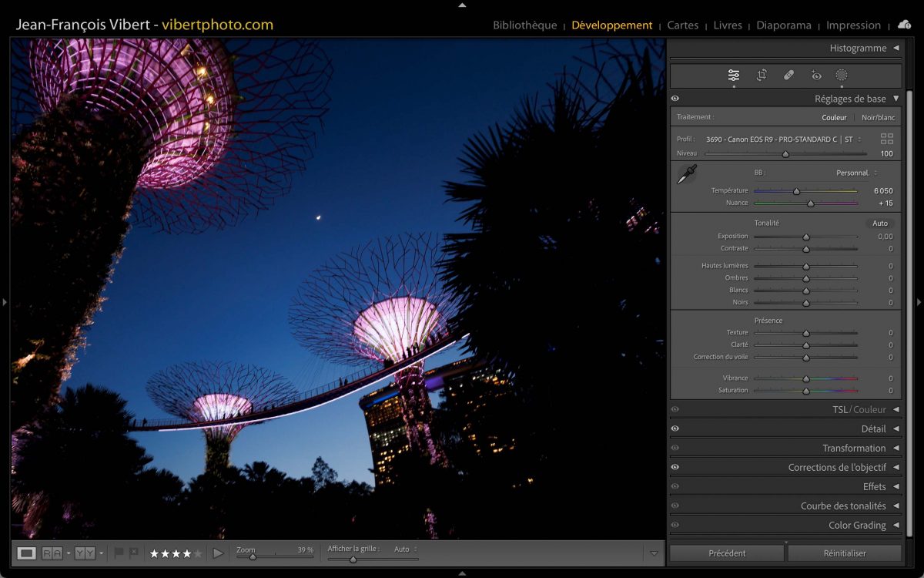Click the cloud sync status icon
Screen dimensions: 924x578
click(x=904, y=25)
